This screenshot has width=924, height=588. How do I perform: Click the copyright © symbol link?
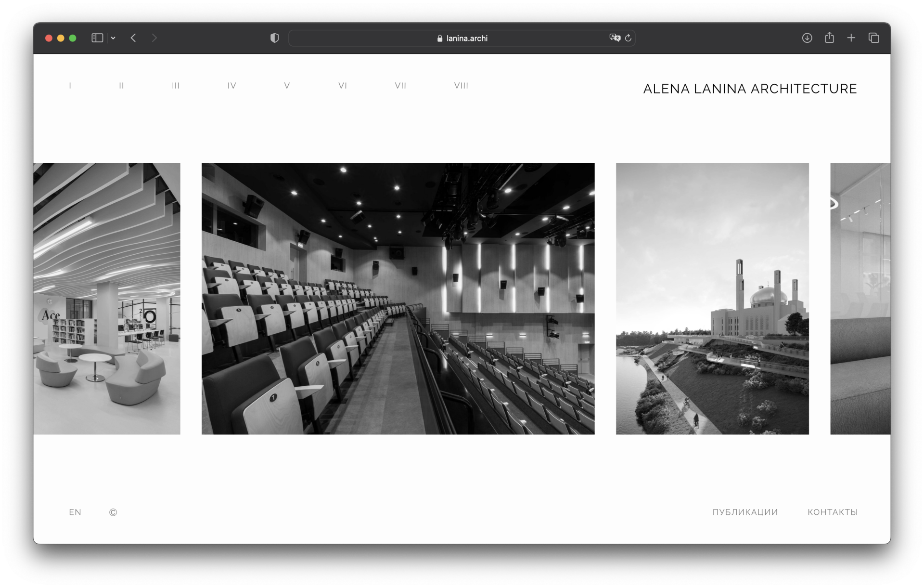tap(113, 512)
